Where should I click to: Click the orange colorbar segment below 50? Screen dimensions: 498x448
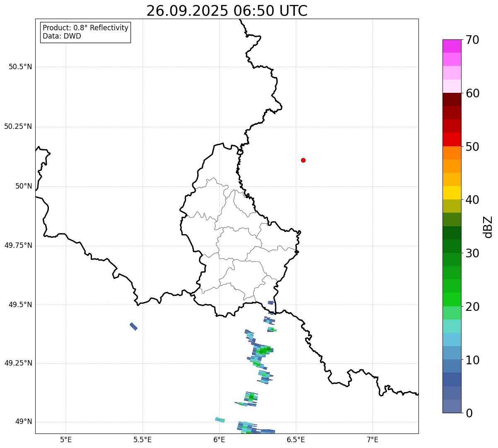click(x=452, y=153)
